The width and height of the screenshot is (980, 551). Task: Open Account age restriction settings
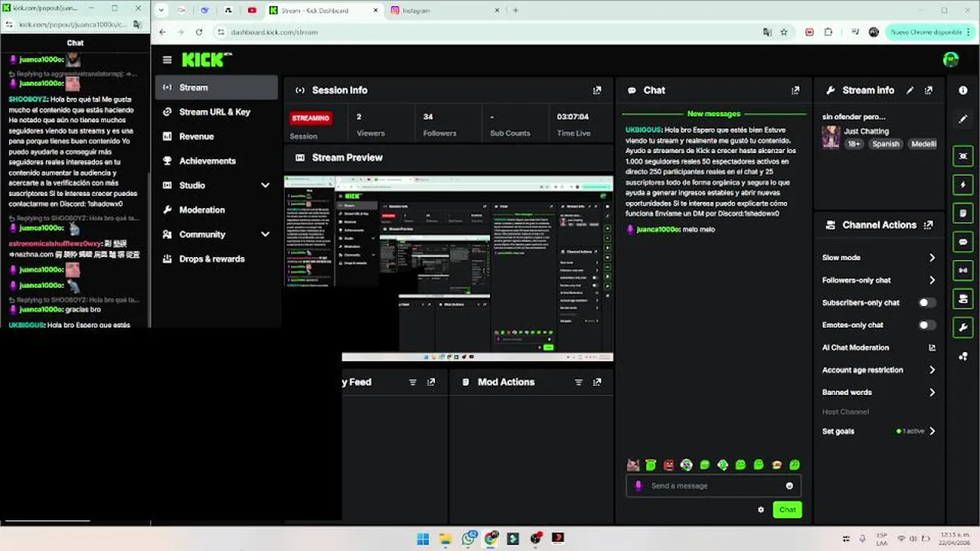(879, 370)
